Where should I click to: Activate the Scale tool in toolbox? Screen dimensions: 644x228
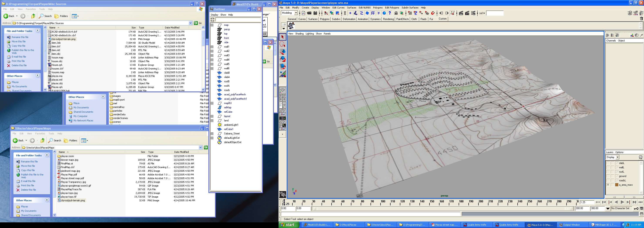[282, 66]
